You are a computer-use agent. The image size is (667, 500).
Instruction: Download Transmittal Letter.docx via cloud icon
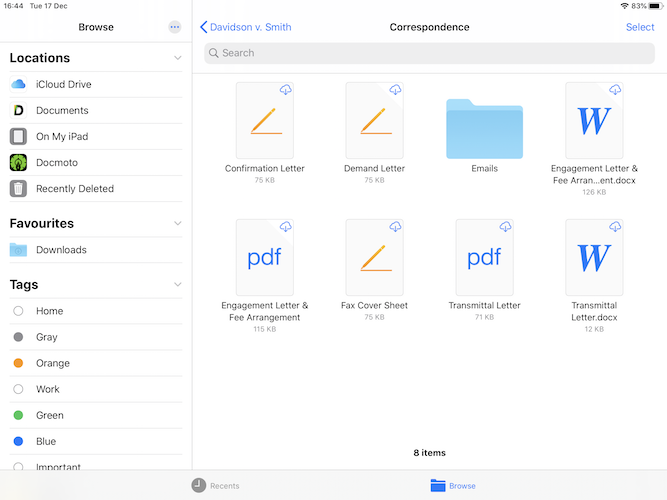point(615,226)
